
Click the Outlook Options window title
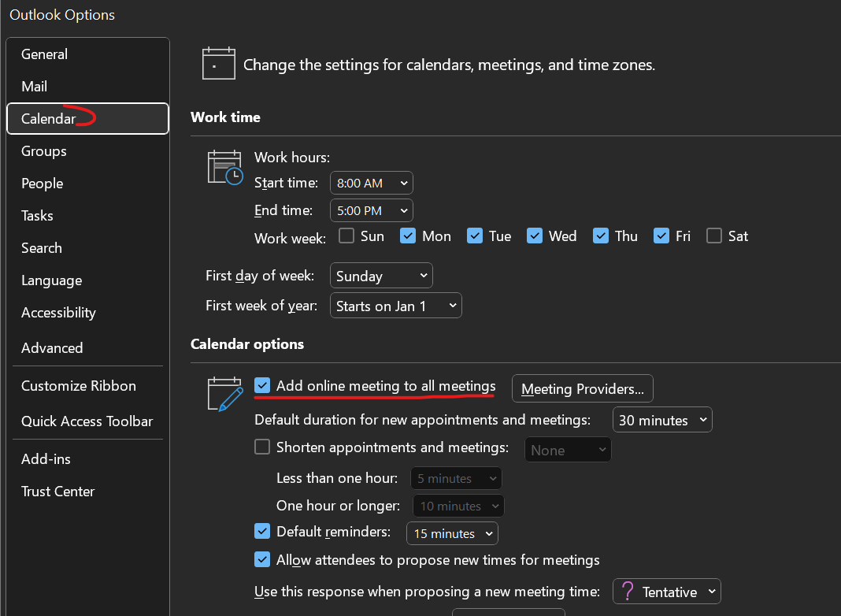(x=62, y=15)
